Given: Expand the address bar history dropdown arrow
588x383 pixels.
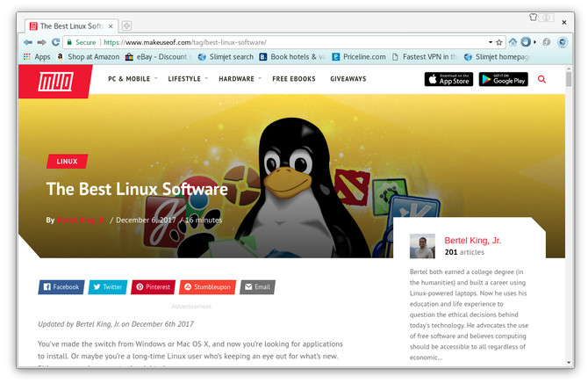Looking at the screenshot, I should (x=490, y=41).
